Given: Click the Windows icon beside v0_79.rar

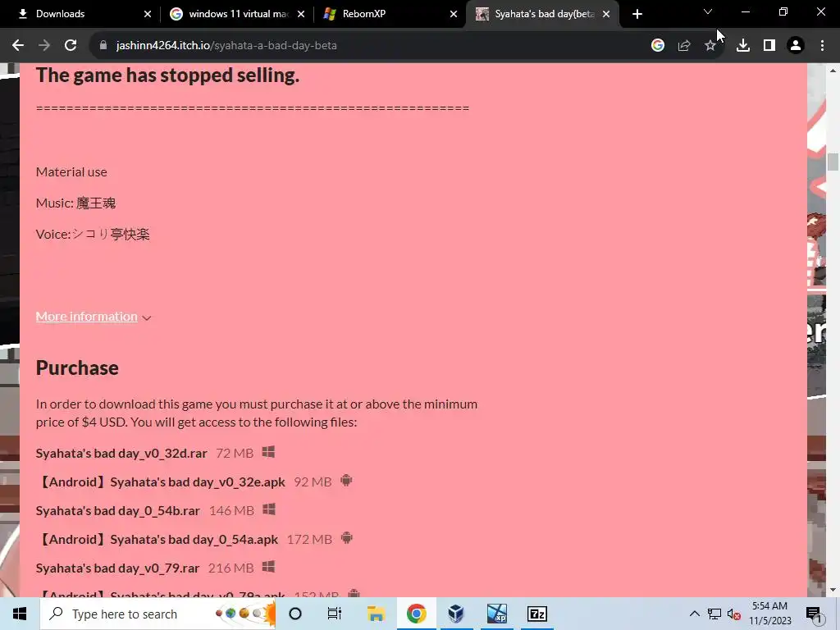Looking at the screenshot, I should coord(268,567).
